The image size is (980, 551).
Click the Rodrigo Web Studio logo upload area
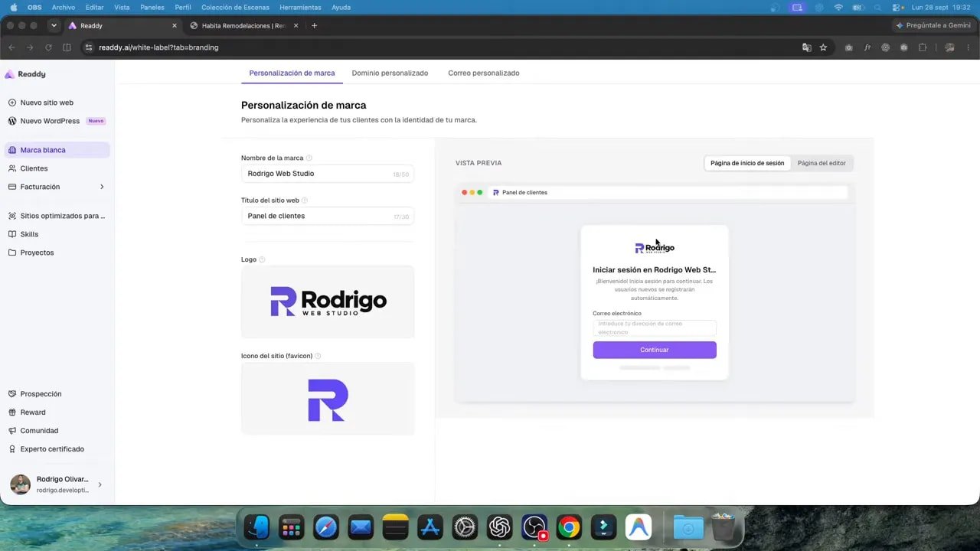[x=328, y=302]
